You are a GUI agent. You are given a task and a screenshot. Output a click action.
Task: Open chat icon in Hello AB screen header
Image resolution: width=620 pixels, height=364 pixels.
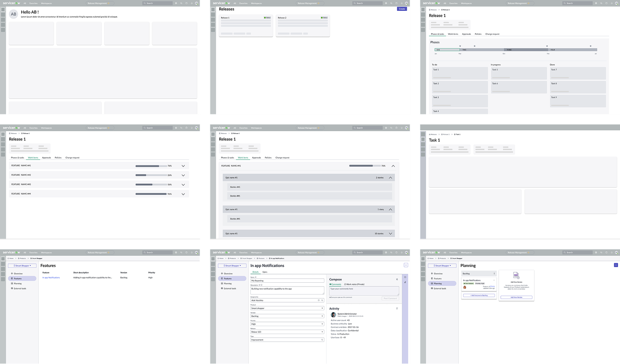(181, 3)
